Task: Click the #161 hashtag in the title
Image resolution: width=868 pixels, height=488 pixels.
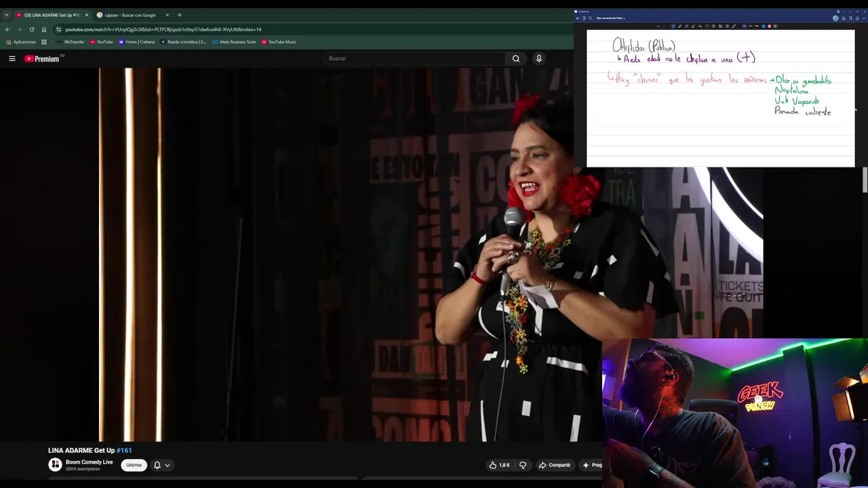Action: coord(124,451)
